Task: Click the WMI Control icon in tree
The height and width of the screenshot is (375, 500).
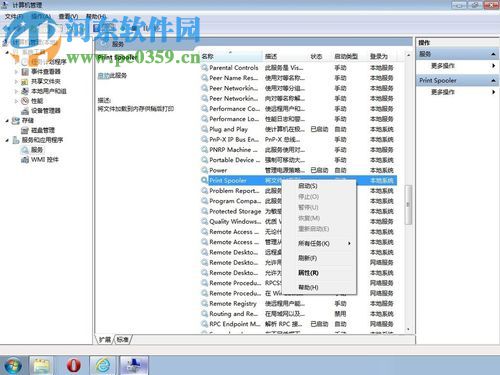Action: pos(25,160)
